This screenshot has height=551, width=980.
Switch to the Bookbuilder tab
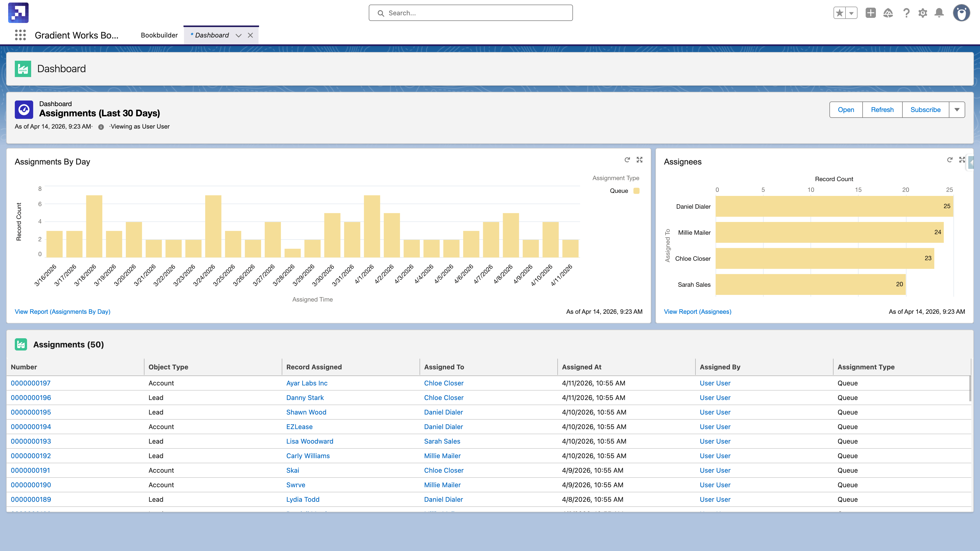coord(159,35)
